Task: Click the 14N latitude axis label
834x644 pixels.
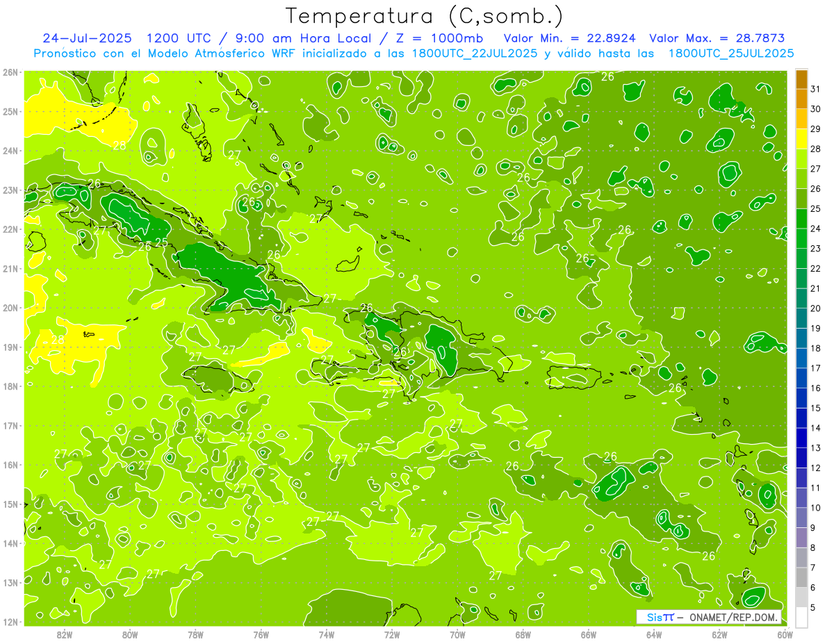Action: pos(10,543)
